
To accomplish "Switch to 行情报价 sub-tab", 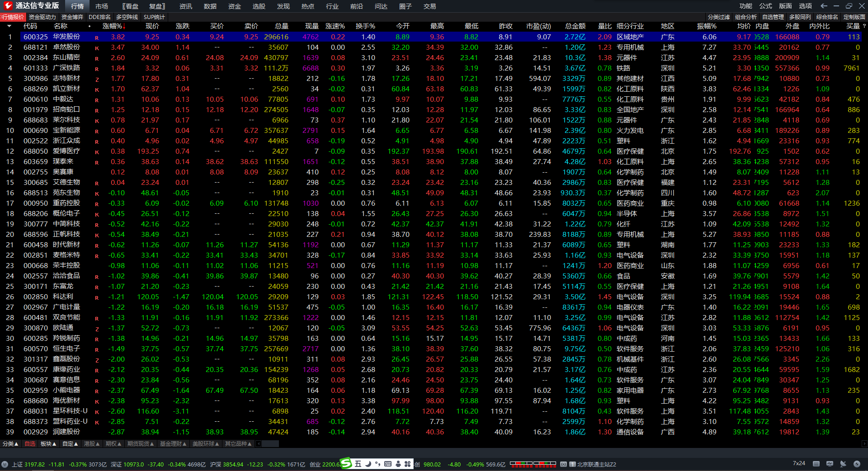I will (13, 17).
